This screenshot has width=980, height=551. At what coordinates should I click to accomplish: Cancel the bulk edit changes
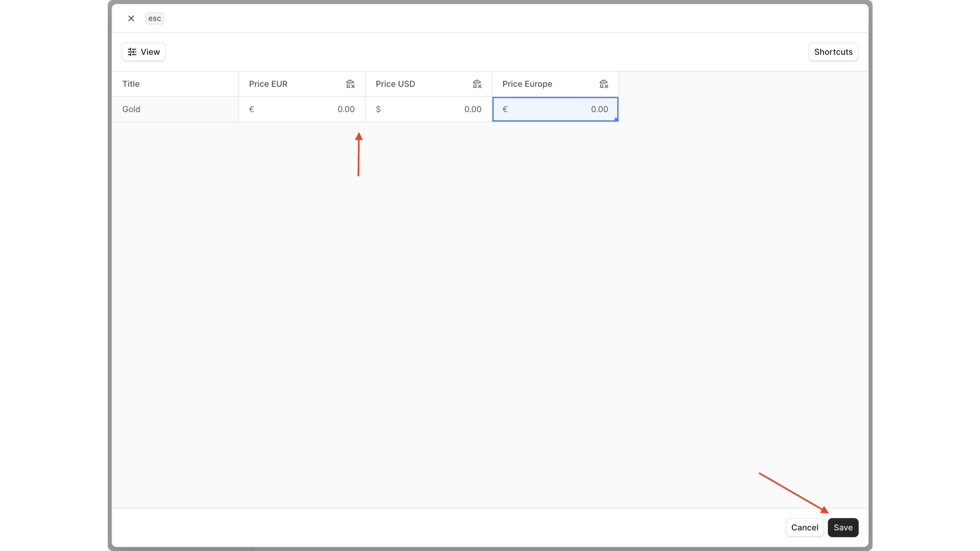click(x=804, y=528)
